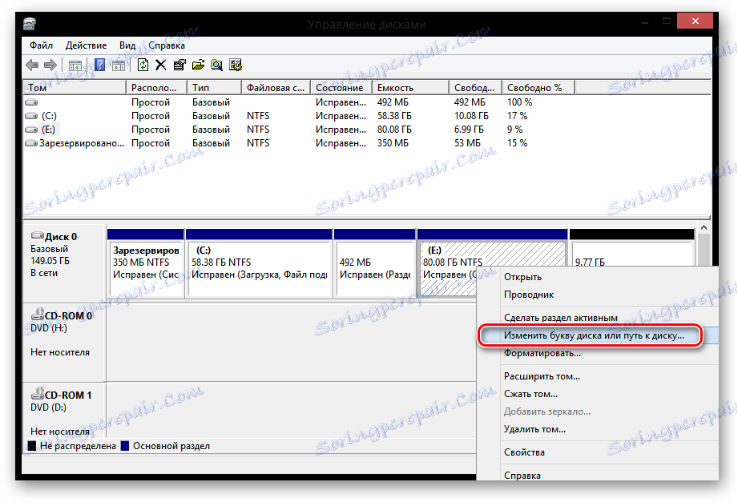Click drive icon of unnamed 492 МБ row
737x504 pixels.
(x=31, y=102)
